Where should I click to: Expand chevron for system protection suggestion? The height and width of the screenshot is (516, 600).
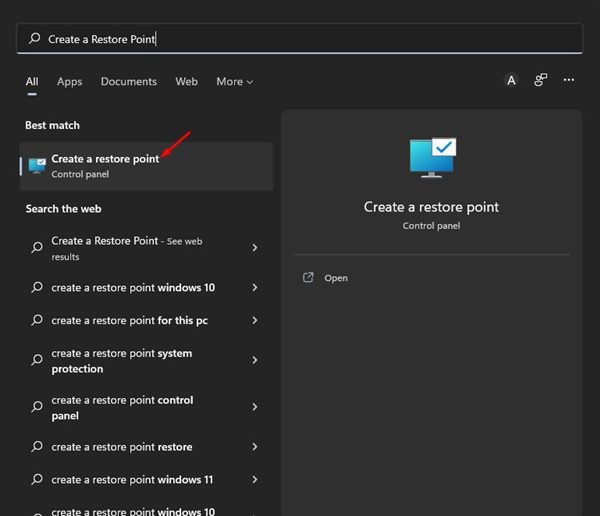click(x=254, y=360)
